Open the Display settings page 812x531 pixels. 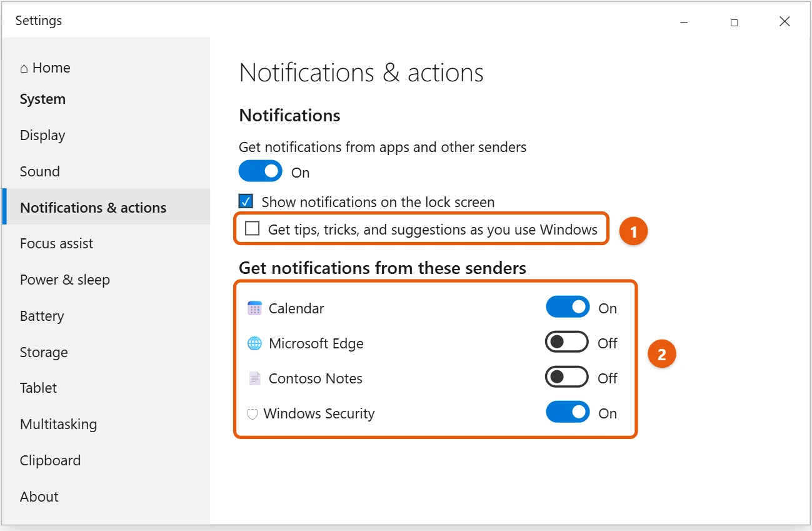43,135
